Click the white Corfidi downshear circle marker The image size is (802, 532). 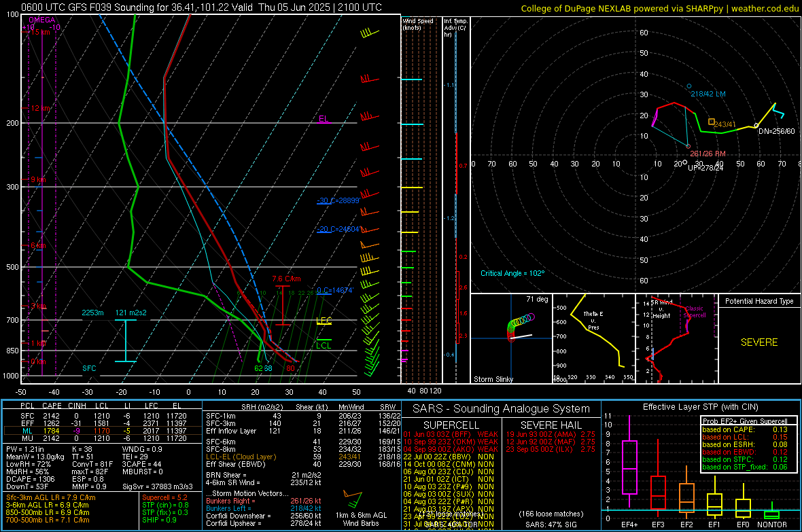click(x=756, y=125)
